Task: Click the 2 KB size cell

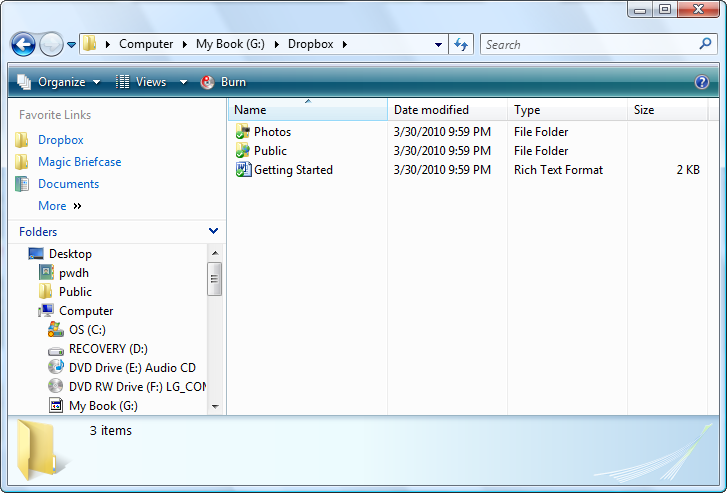Action: (688, 170)
